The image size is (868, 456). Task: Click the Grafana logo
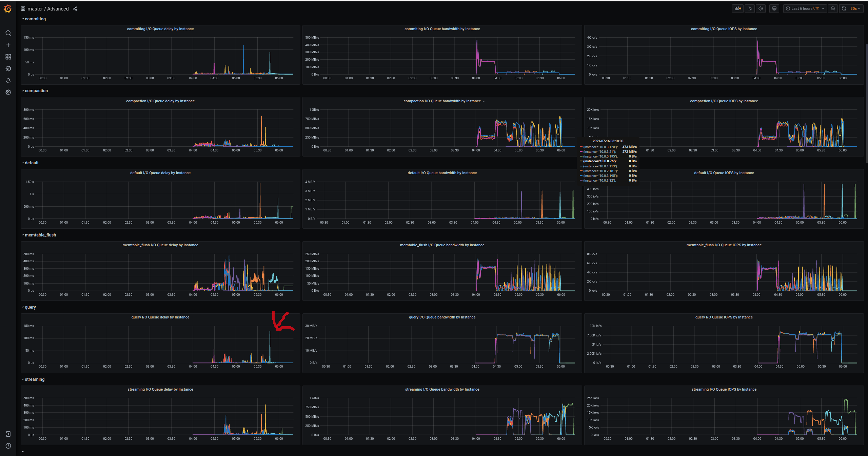(8, 9)
